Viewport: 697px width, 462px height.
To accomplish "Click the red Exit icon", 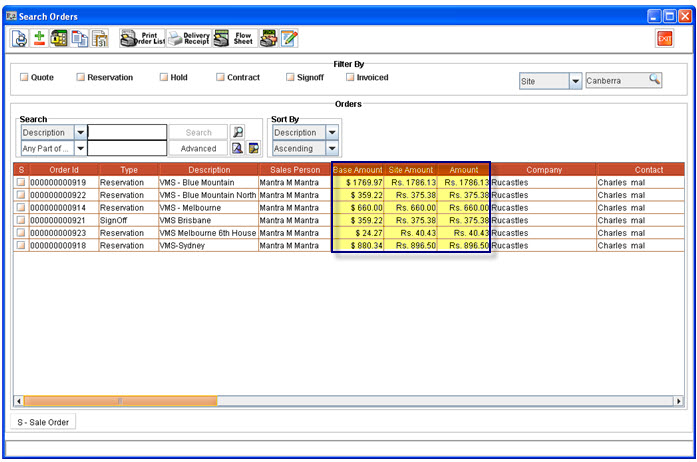I will pos(664,38).
